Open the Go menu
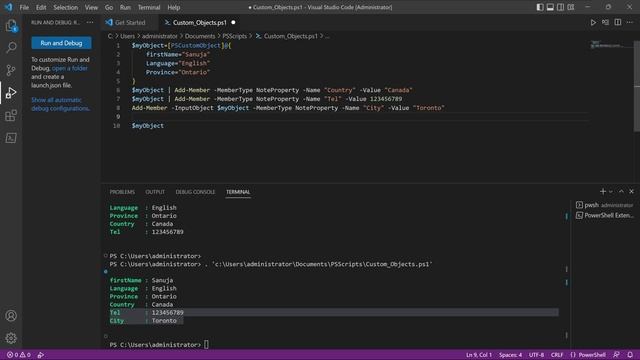 (x=109, y=7)
